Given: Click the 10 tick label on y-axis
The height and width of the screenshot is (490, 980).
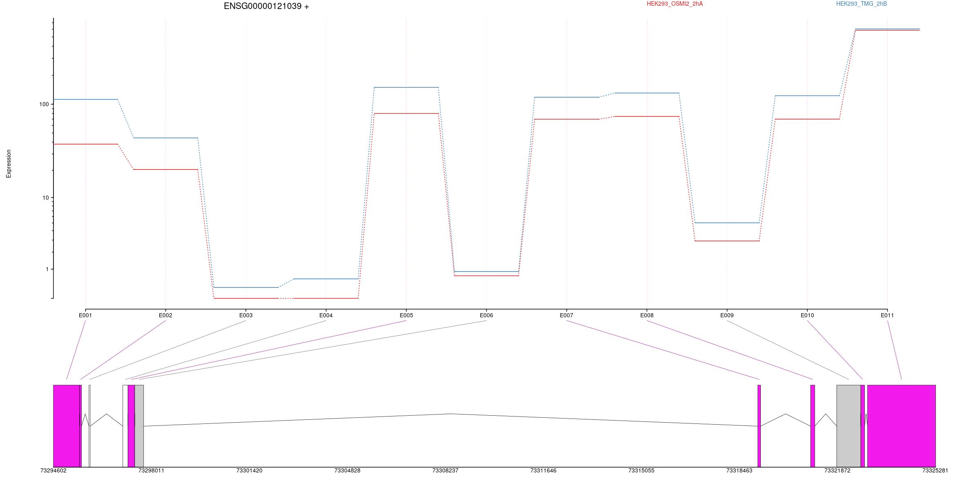Looking at the screenshot, I should [45, 198].
